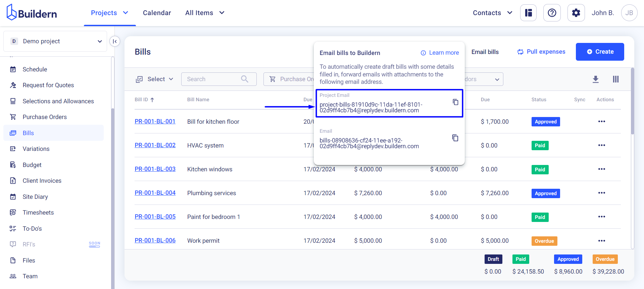Open actions menu for Paint for bedroom 1
The height and width of the screenshot is (289, 644).
[602, 217]
